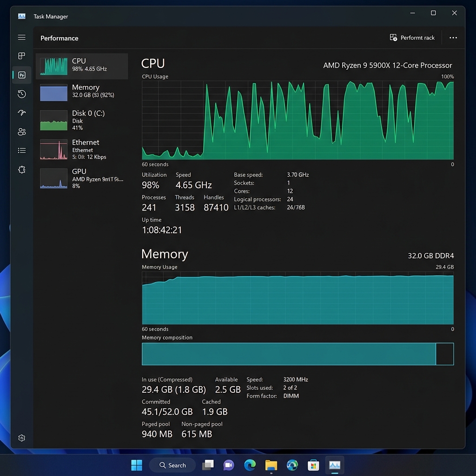Click the 940 MB paged pool value
The width and height of the screenshot is (476, 476).
(157, 434)
